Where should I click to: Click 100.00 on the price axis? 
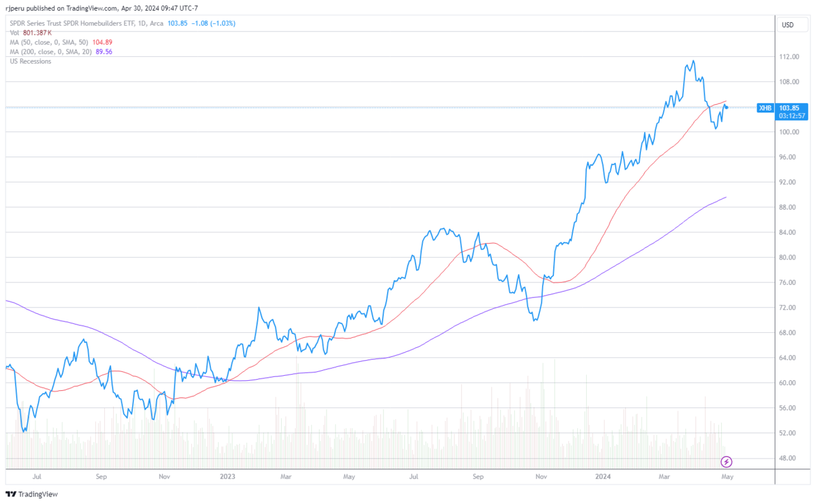tap(789, 132)
